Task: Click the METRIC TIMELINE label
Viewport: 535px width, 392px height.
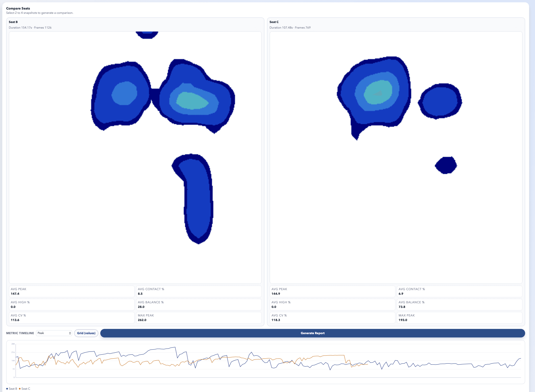Action: click(x=20, y=333)
